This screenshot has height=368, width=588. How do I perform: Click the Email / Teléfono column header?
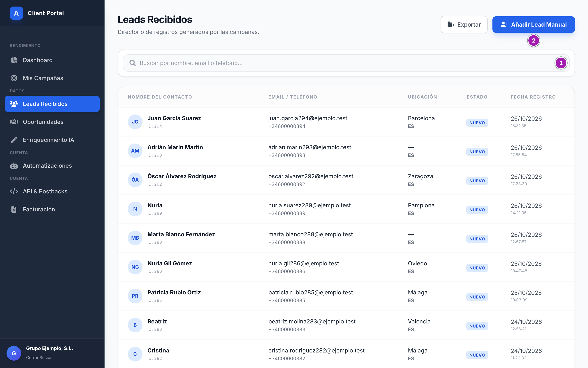(x=293, y=97)
